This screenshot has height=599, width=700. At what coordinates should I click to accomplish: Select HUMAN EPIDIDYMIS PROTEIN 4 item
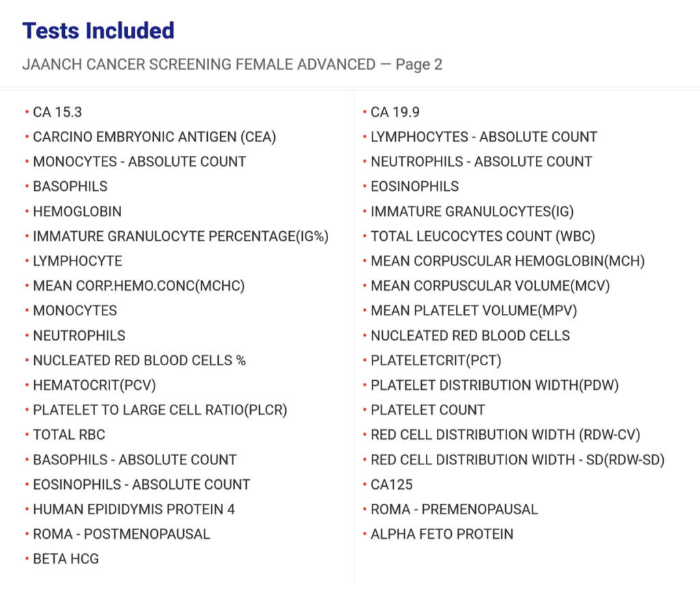coord(134,509)
